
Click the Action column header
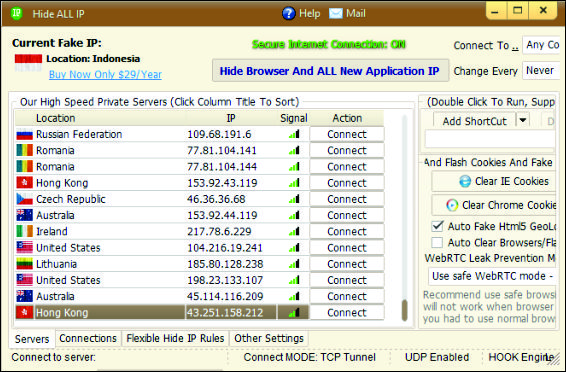pyautogui.click(x=347, y=118)
